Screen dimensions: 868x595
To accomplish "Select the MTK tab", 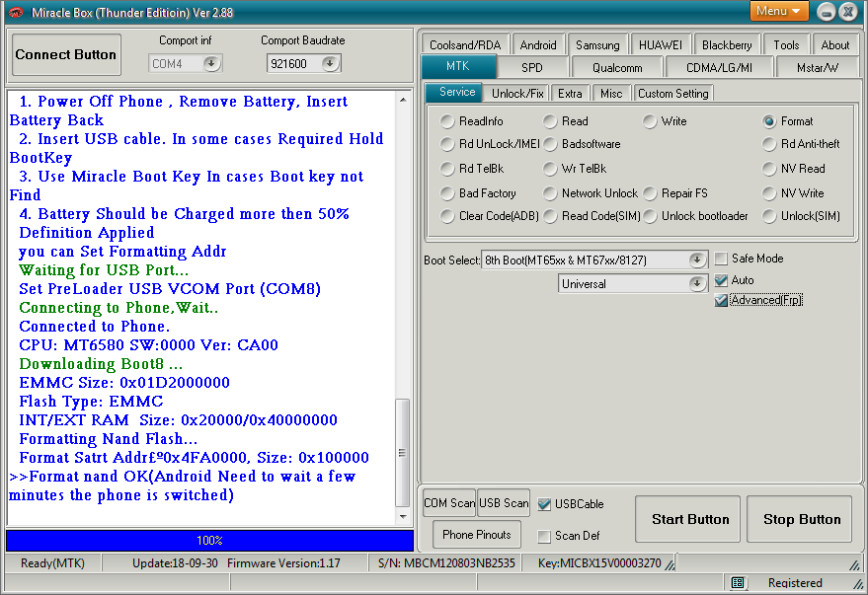I will [x=458, y=66].
